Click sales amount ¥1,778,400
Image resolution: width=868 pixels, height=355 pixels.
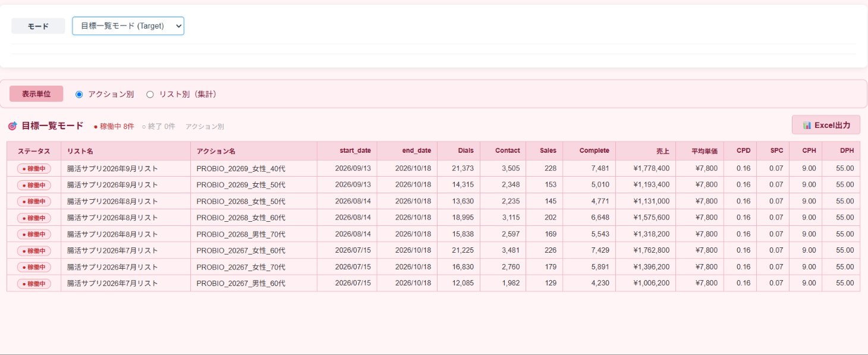(x=652, y=168)
